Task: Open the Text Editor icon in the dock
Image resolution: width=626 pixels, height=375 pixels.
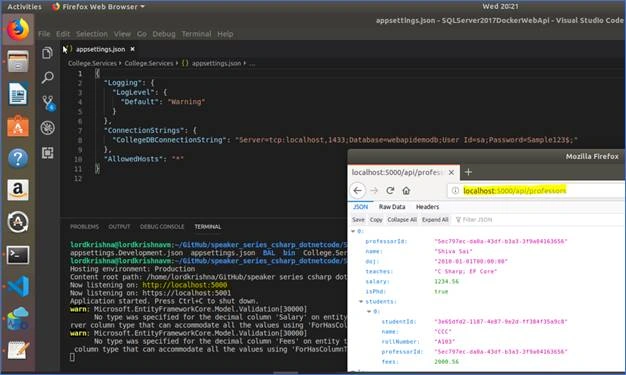Action: click(18, 350)
